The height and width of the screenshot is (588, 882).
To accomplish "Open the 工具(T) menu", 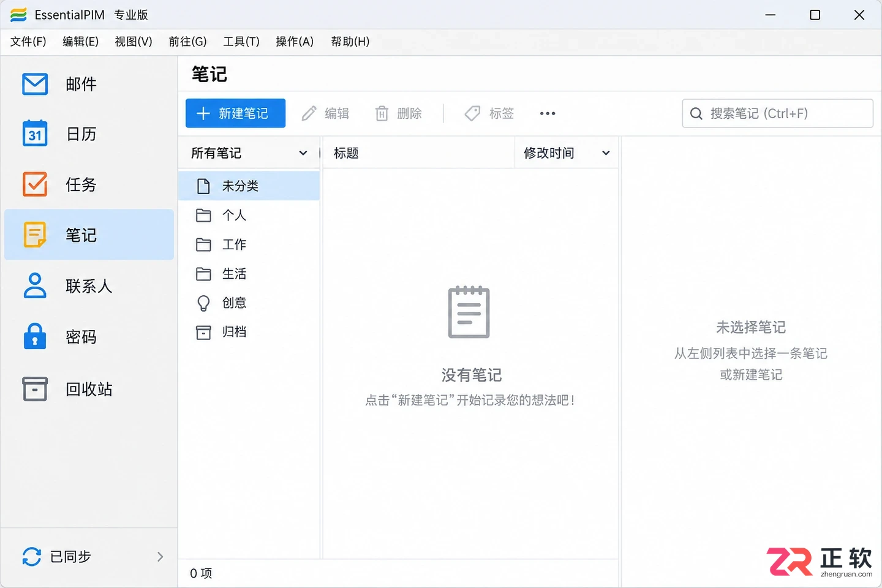I will [241, 42].
